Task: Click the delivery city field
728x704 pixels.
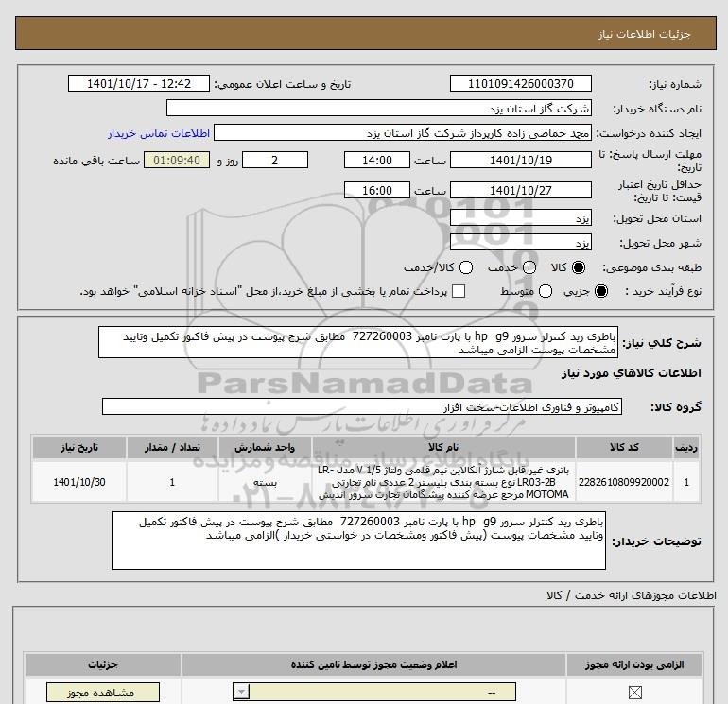Action: tap(520, 242)
